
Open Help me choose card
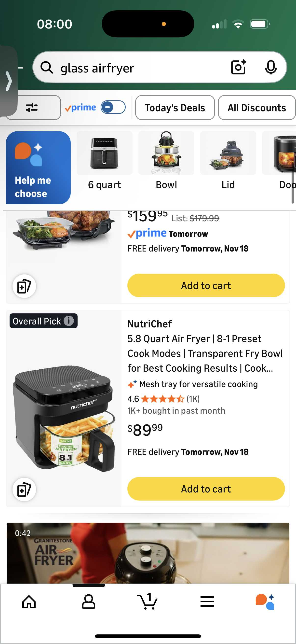(38, 168)
